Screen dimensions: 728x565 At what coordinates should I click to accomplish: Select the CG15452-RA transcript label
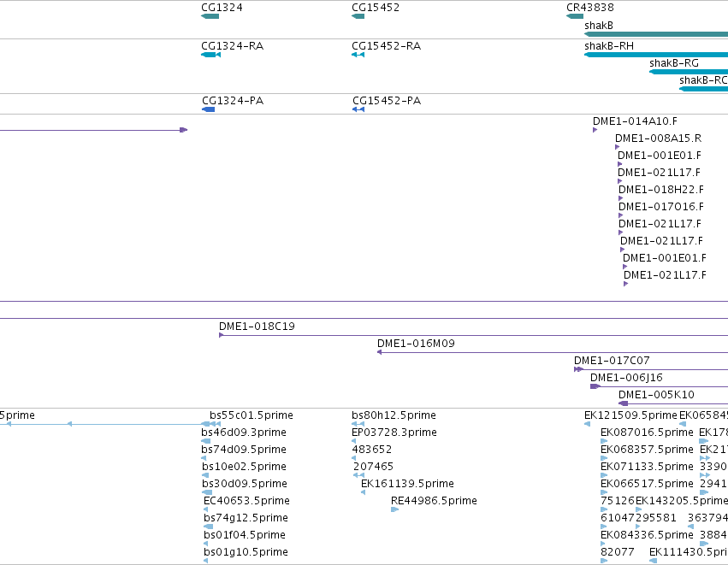coord(387,46)
